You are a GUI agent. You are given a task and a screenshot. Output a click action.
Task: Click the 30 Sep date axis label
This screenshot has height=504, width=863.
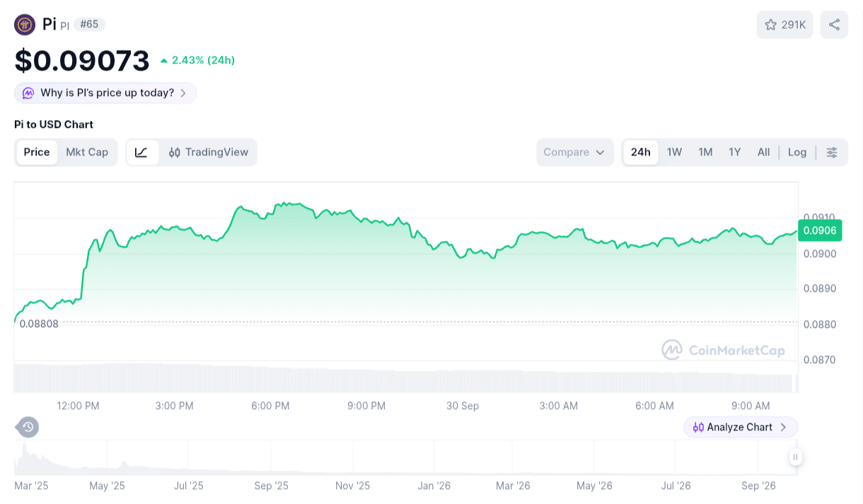click(463, 406)
